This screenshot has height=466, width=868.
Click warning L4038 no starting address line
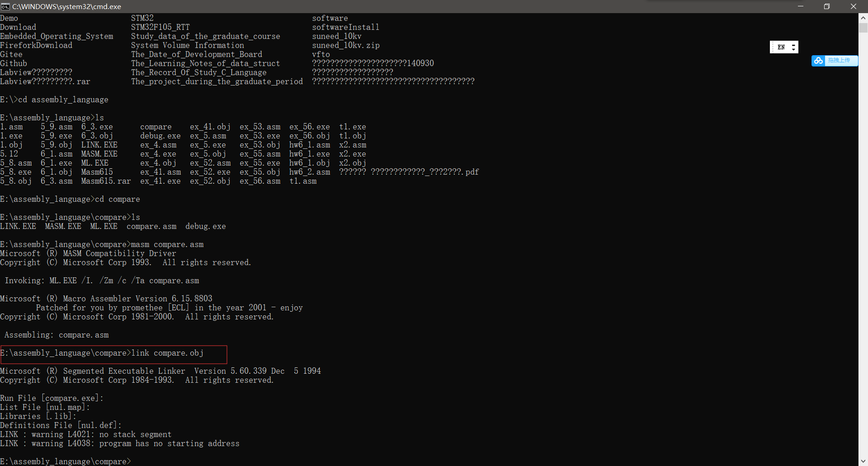tap(120, 443)
